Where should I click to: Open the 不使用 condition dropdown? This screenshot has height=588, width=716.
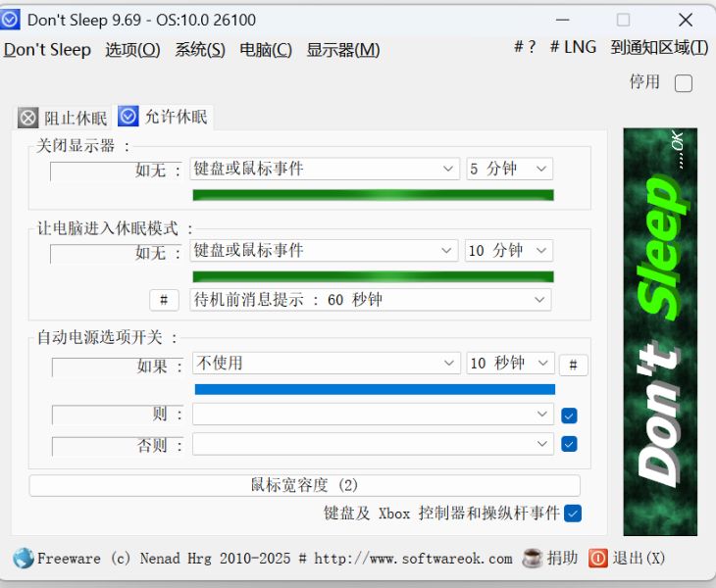click(326, 364)
